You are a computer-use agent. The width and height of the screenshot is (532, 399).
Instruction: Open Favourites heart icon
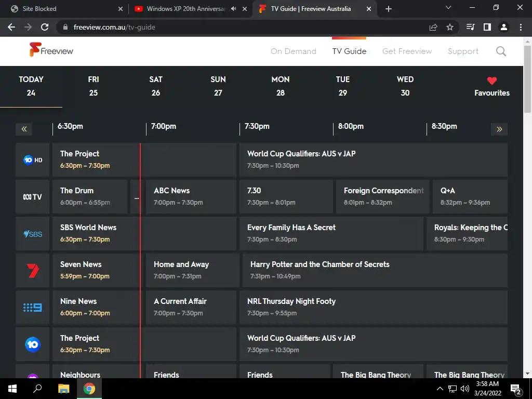tap(491, 81)
